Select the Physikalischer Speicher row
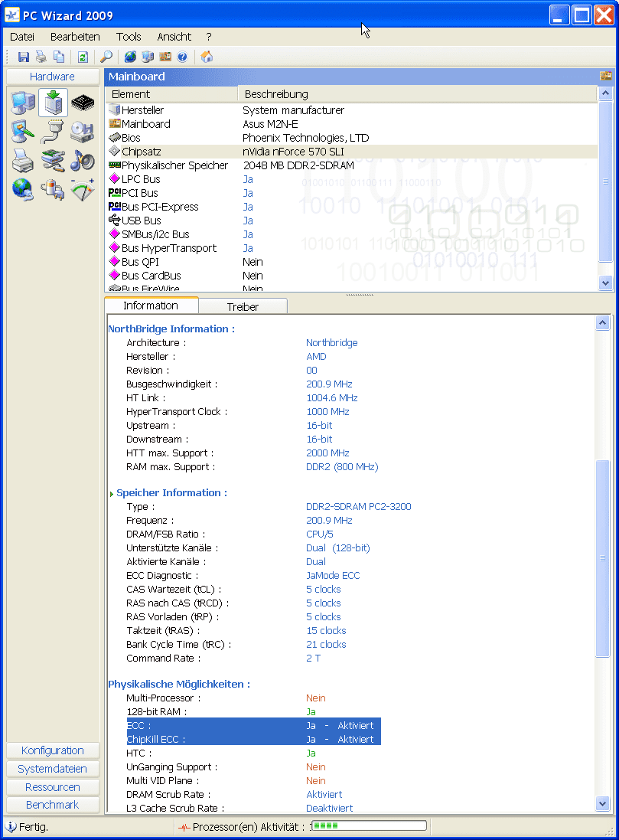Screen dimensions: 619x840 coord(352,165)
